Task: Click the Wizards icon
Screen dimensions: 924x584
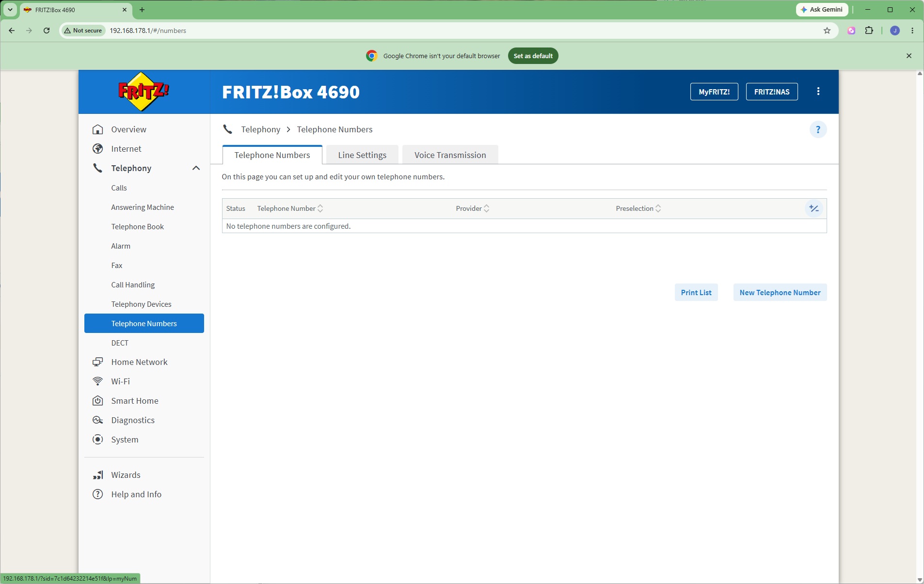Action: coord(98,475)
